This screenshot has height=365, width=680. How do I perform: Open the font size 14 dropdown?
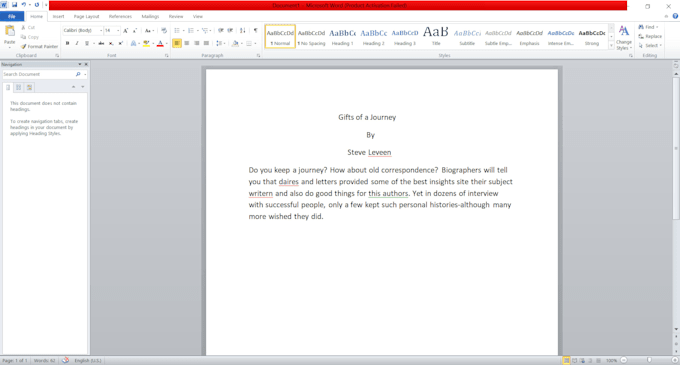click(118, 30)
